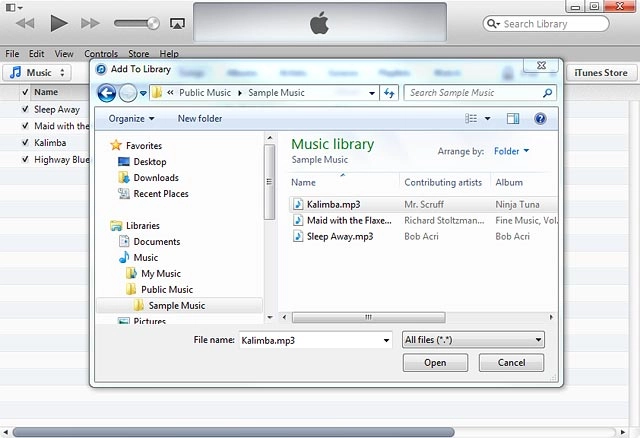Click the AirPlay icon beside volume
This screenshot has height=438, width=640.
177,23
